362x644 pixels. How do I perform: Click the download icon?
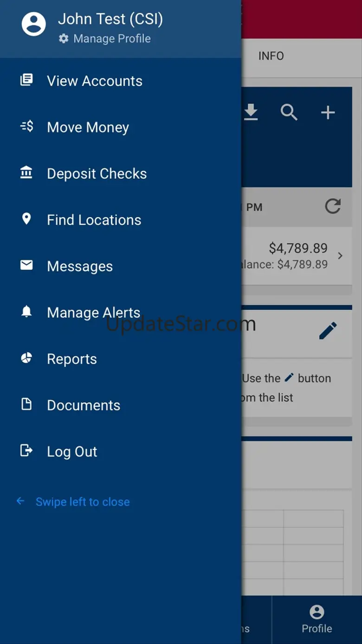click(251, 112)
